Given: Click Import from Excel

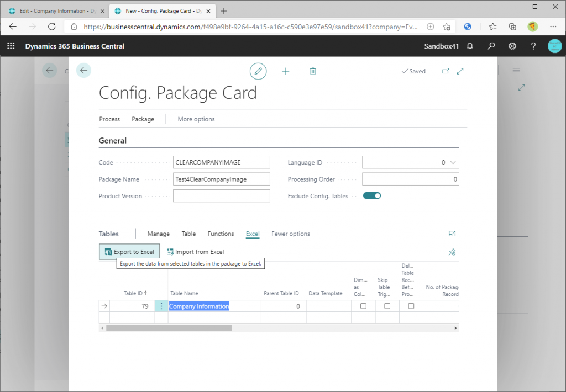Looking at the screenshot, I should click(195, 252).
